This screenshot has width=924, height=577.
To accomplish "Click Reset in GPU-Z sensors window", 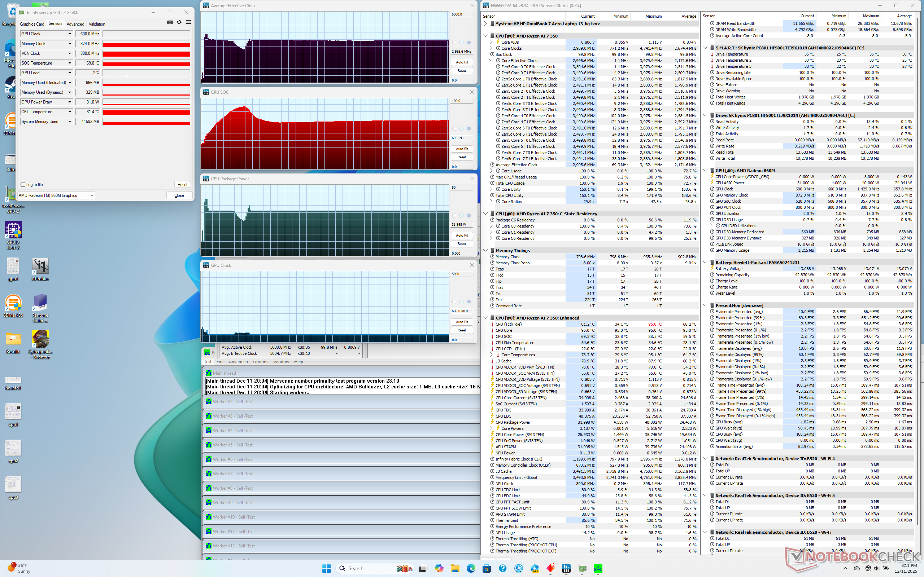I will pyautogui.click(x=182, y=185).
